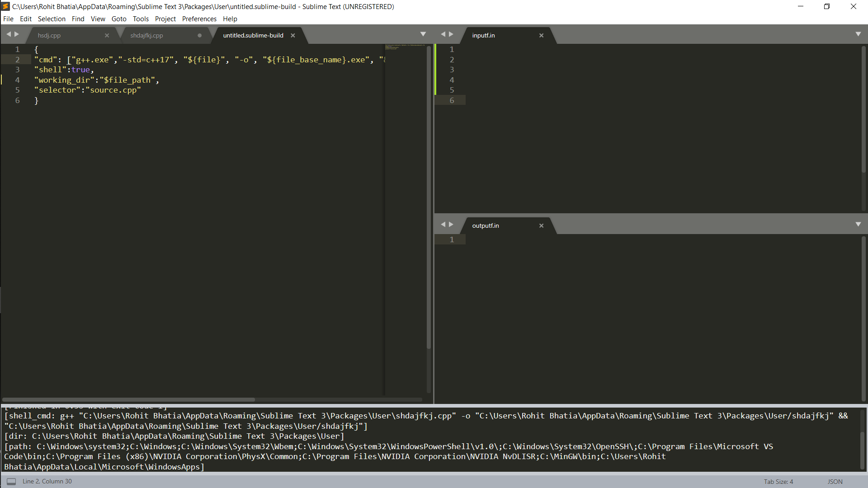Go to previous tab in left pane
The height and width of the screenshot is (488, 868).
click(8, 34)
